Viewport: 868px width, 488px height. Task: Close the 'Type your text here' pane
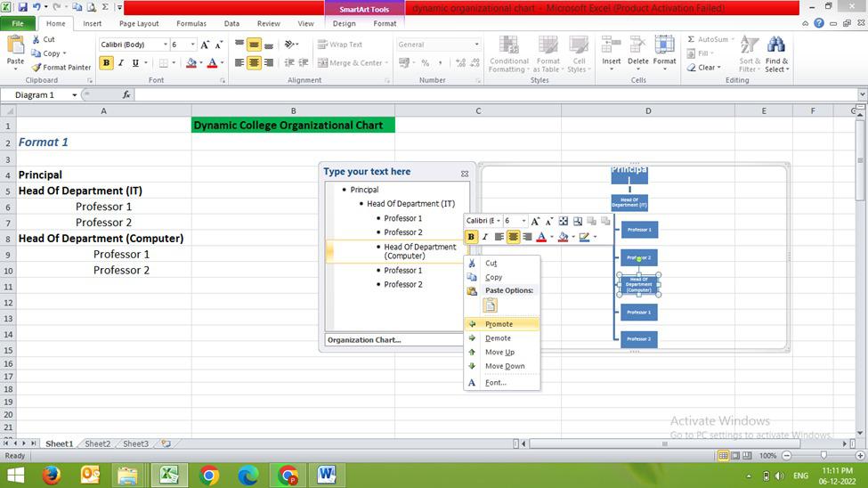click(464, 174)
